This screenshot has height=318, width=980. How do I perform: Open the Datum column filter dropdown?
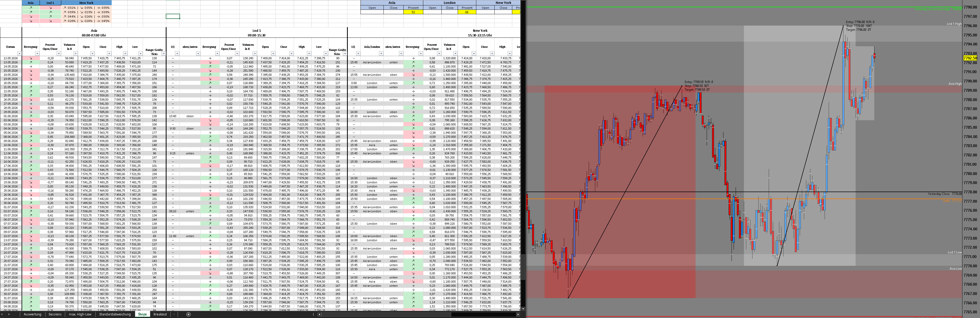coord(19,54)
